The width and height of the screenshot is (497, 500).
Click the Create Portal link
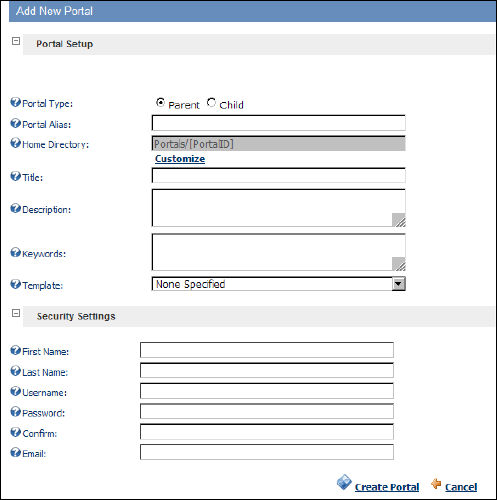click(x=387, y=487)
